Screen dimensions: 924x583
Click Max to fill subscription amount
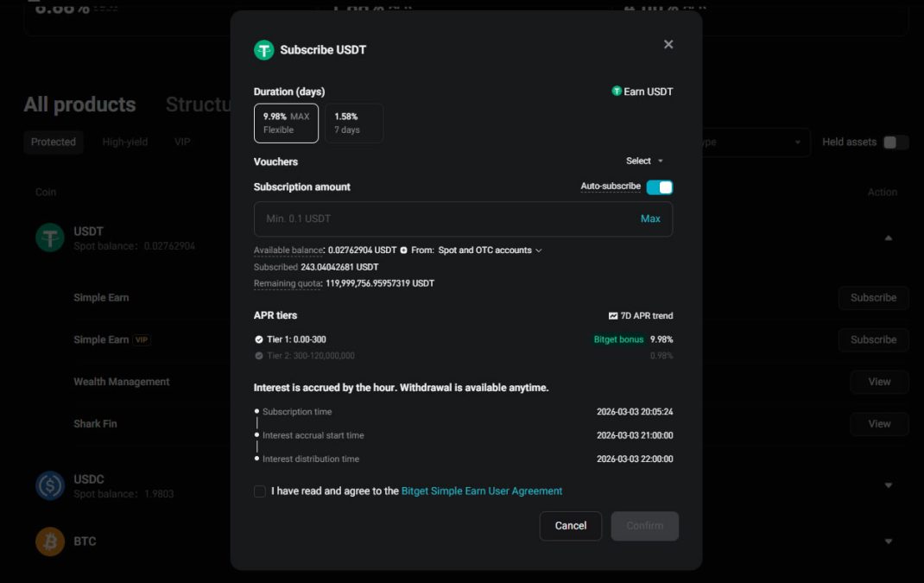(650, 219)
